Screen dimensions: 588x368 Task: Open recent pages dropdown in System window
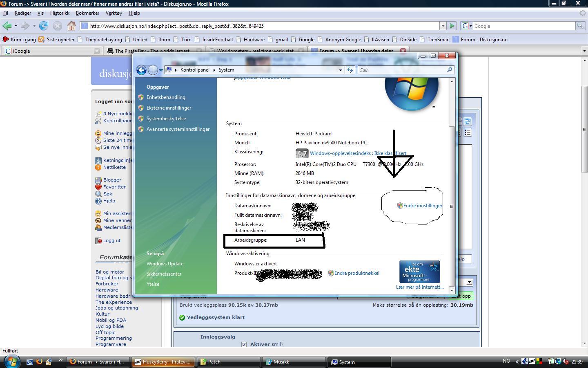pos(161,70)
